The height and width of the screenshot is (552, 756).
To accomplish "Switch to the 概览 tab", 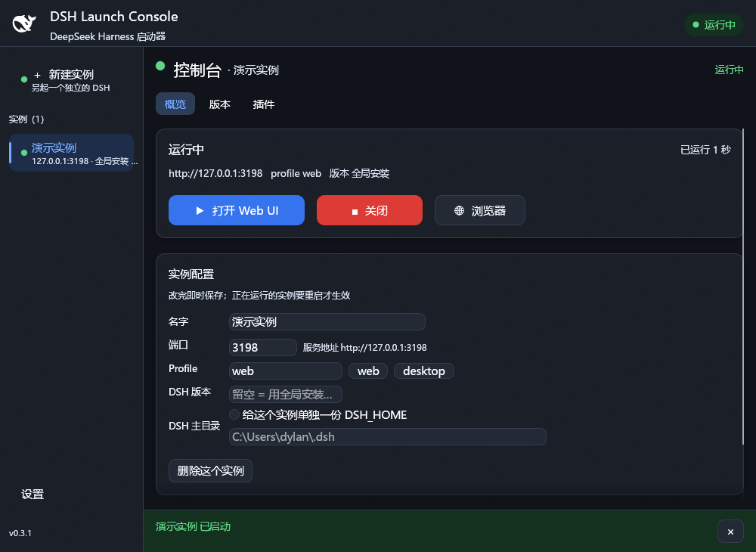I will point(175,104).
